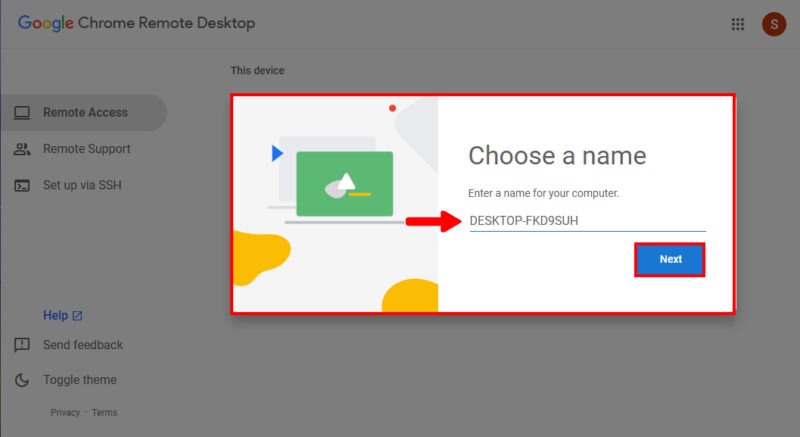Click the blue Next button
This screenshot has width=800, height=437.
point(670,259)
